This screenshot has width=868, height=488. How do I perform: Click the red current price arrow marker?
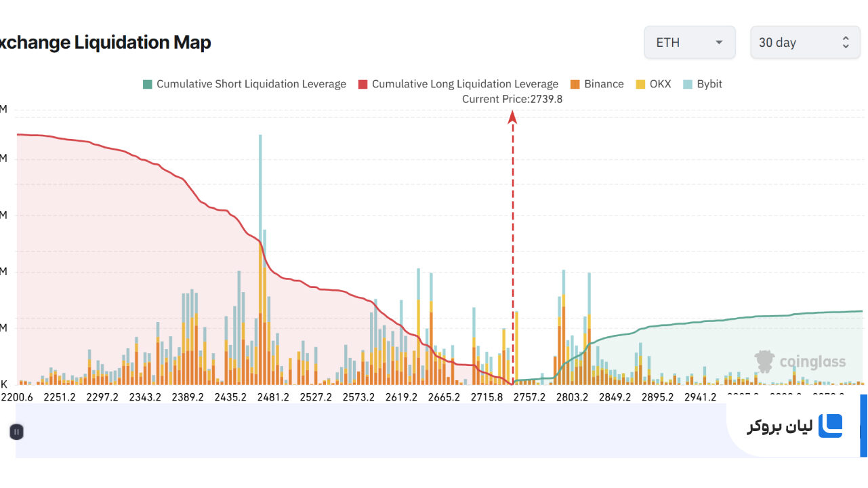click(512, 118)
